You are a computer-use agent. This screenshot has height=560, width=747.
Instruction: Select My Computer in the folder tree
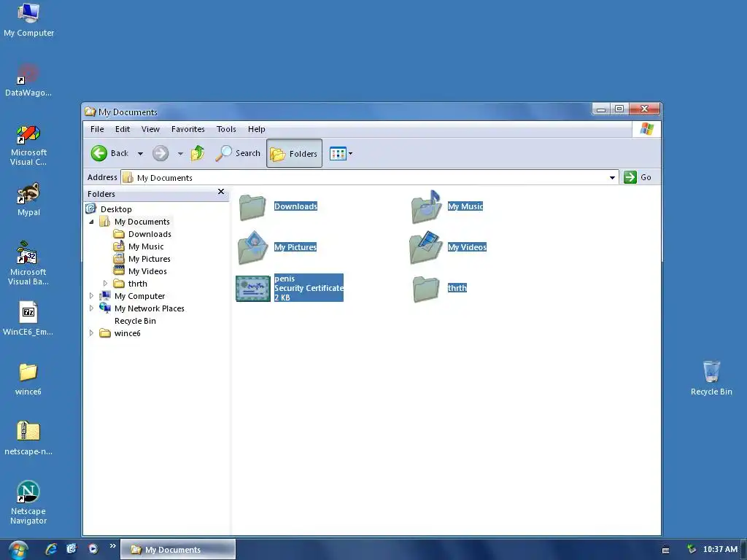pos(139,296)
